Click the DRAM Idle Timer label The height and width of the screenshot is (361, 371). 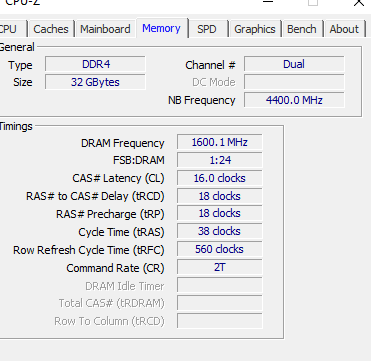[x=125, y=286]
